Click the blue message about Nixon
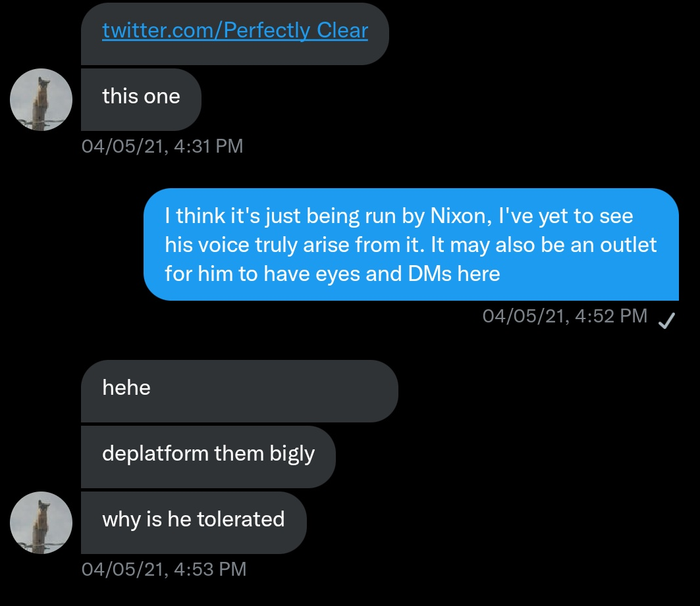700x606 pixels. click(411, 245)
